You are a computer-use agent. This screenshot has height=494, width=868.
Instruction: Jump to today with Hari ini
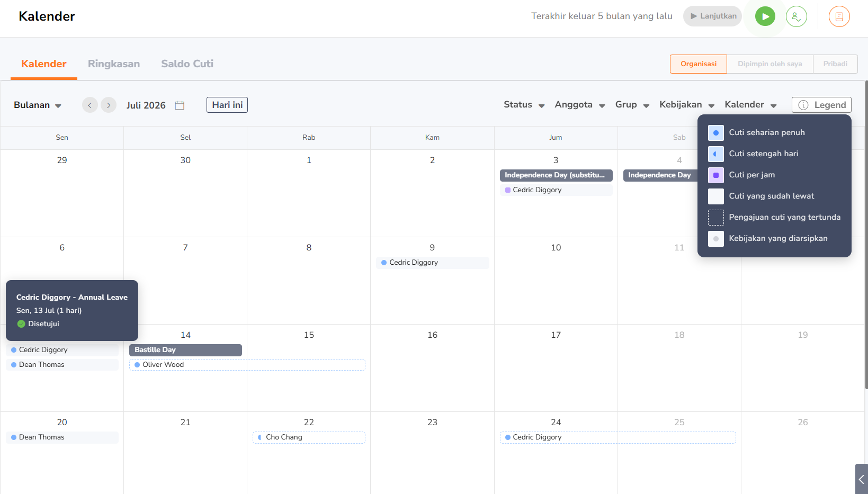tap(227, 105)
